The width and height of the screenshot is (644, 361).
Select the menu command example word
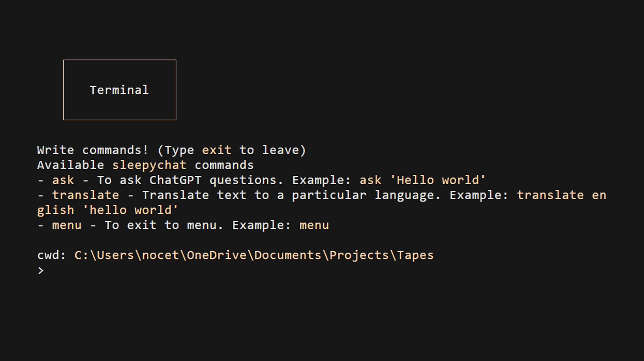[314, 225]
